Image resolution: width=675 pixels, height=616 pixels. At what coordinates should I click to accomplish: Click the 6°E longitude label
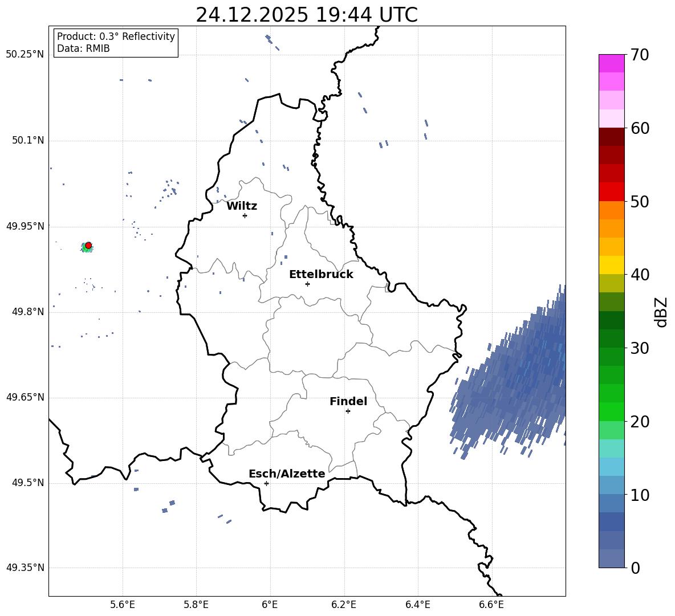pyautogui.click(x=270, y=605)
